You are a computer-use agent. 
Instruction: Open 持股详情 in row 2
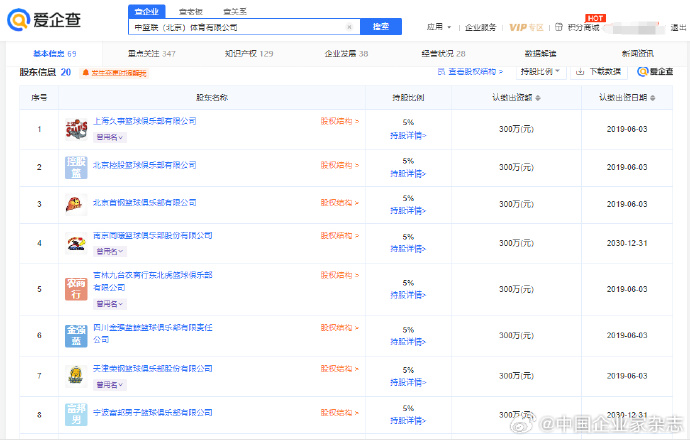pos(408,174)
